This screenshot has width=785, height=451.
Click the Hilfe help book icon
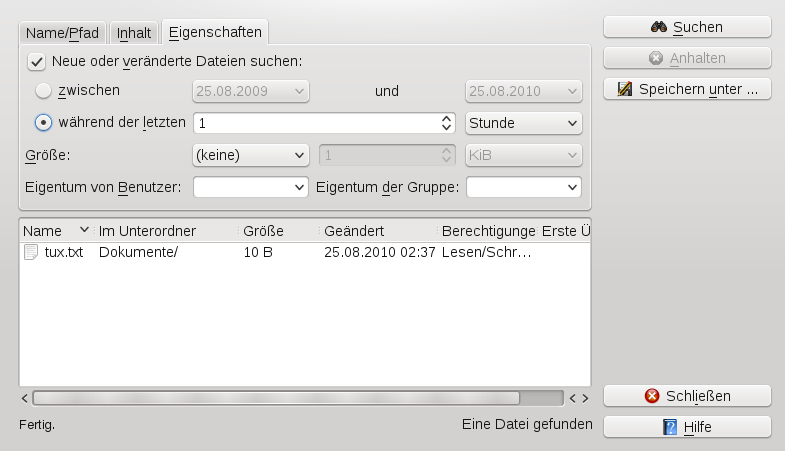click(671, 427)
